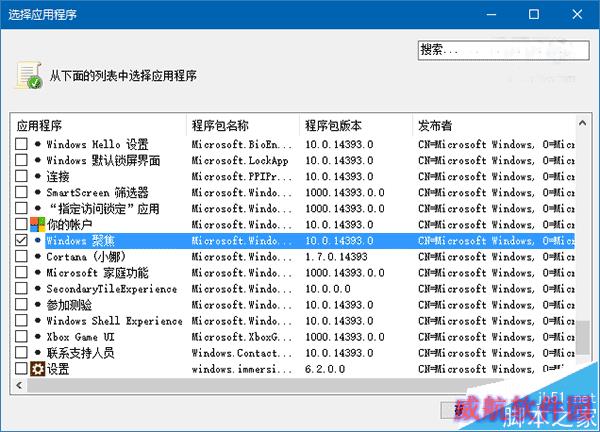Click the 你的帐户 colored tile icon
Viewport: 600px width, 432px height.
[38, 225]
